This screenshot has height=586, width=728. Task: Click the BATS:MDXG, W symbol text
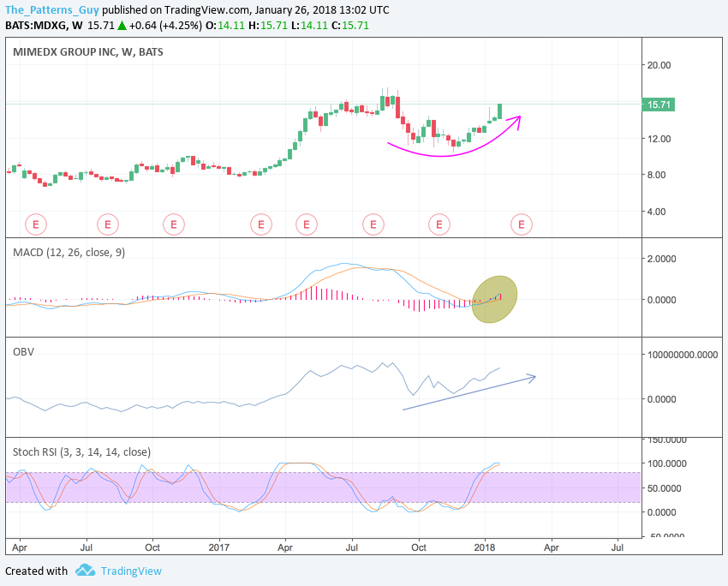click(x=44, y=25)
